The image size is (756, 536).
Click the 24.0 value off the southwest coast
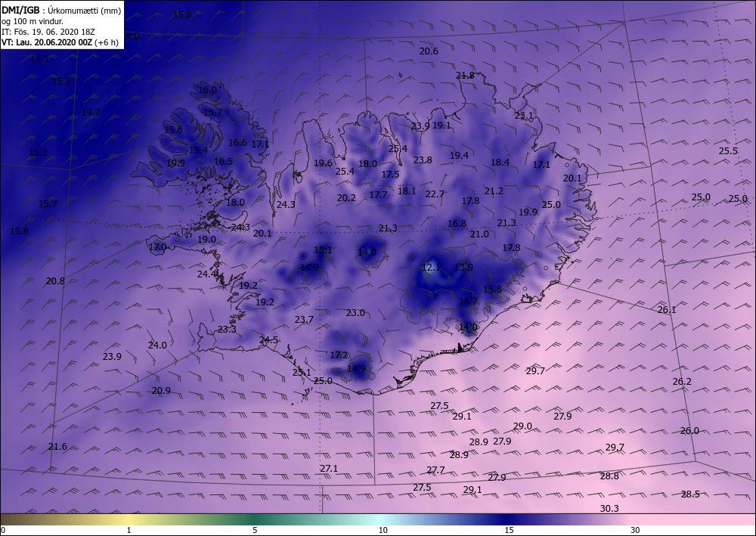[157, 345]
